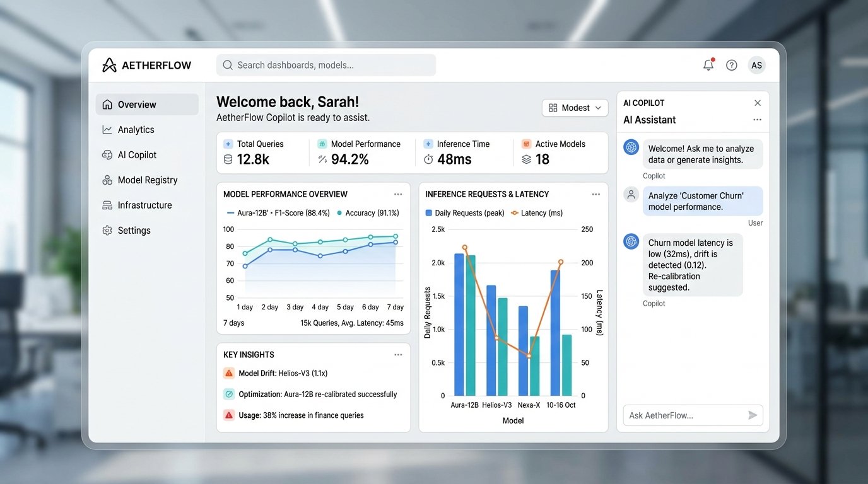Open the Inference Time 48ms card
The width and height of the screenshot is (868, 484).
coord(464,153)
